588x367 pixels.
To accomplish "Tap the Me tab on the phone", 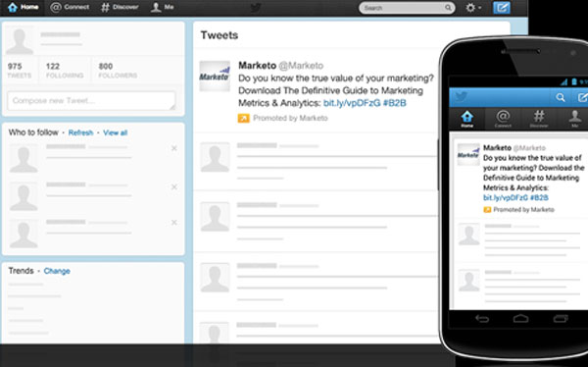I will pyautogui.click(x=574, y=119).
